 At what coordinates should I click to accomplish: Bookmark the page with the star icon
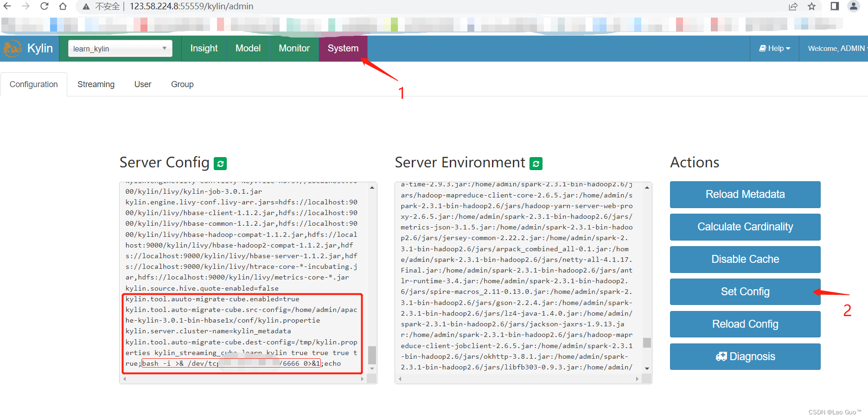811,6
